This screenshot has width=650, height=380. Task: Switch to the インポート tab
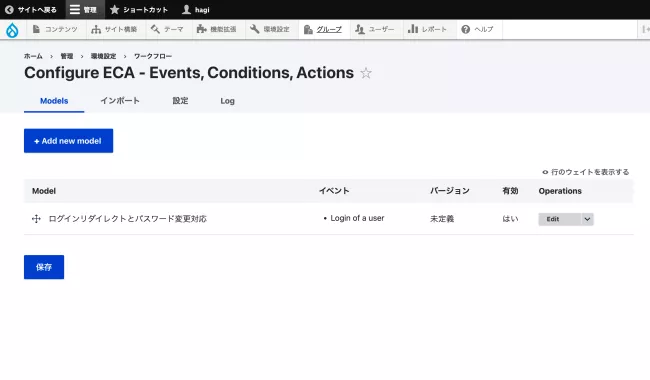(x=120, y=101)
